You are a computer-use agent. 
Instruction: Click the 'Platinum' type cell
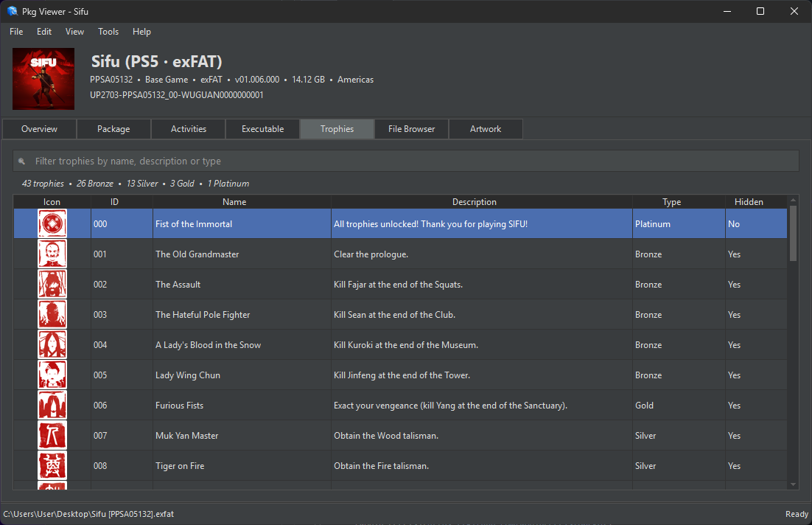coord(679,224)
